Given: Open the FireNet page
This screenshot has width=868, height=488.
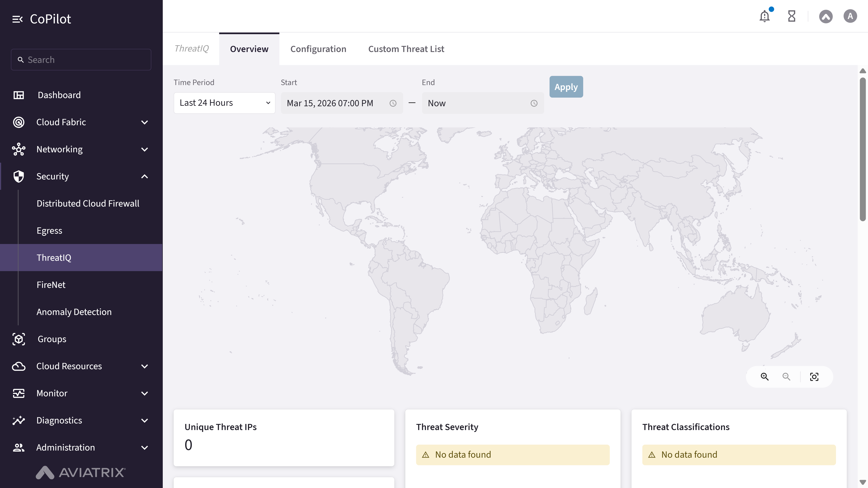Looking at the screenshot, I should click(x=51, y=285).
